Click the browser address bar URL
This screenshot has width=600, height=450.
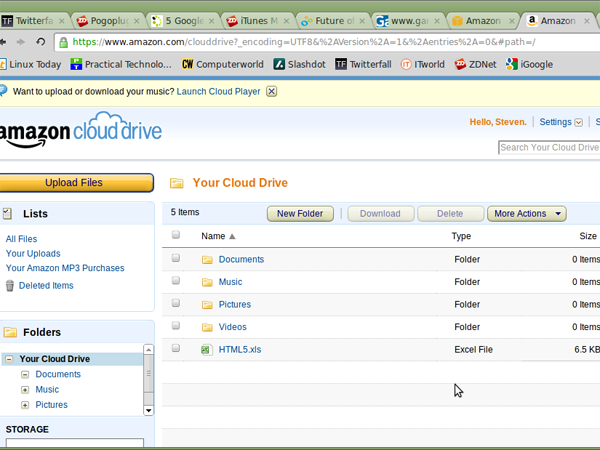point(304,42)
